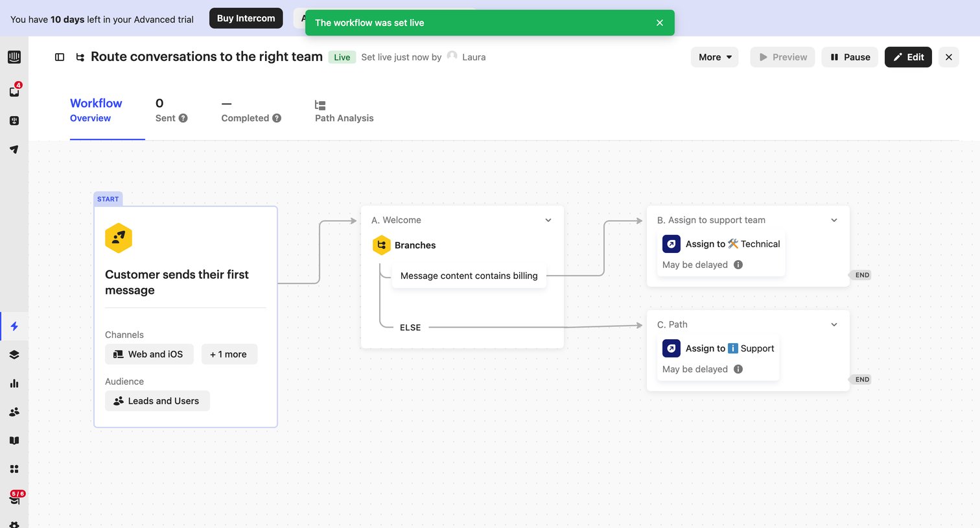This screenshot has height=528, width=980.
Task: Click the Live status badge
Action: (x=342, y=57)
